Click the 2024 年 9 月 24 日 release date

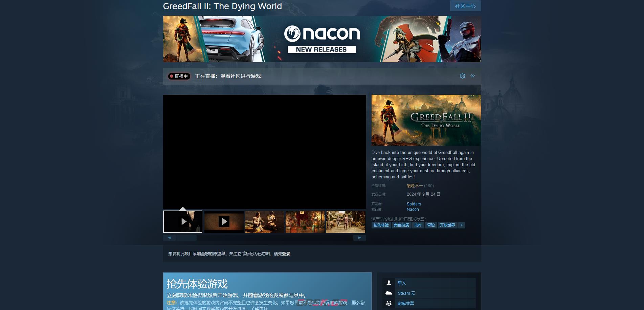[423, 194]
